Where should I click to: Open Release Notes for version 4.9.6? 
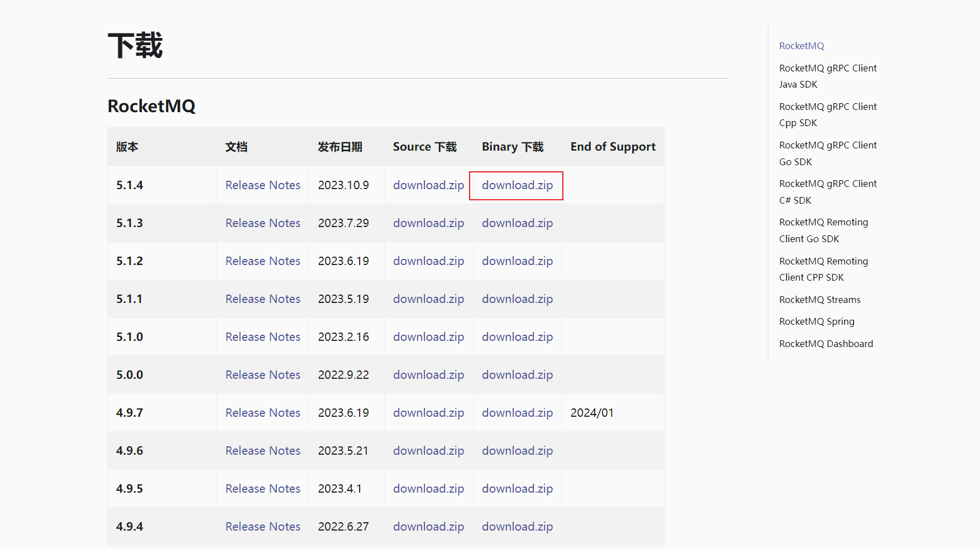[x=262, y=451]
